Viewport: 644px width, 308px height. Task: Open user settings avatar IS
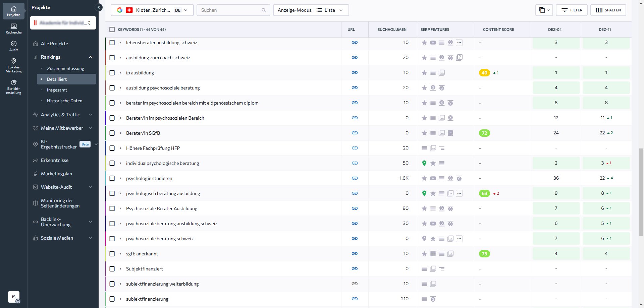pos(14,297)
